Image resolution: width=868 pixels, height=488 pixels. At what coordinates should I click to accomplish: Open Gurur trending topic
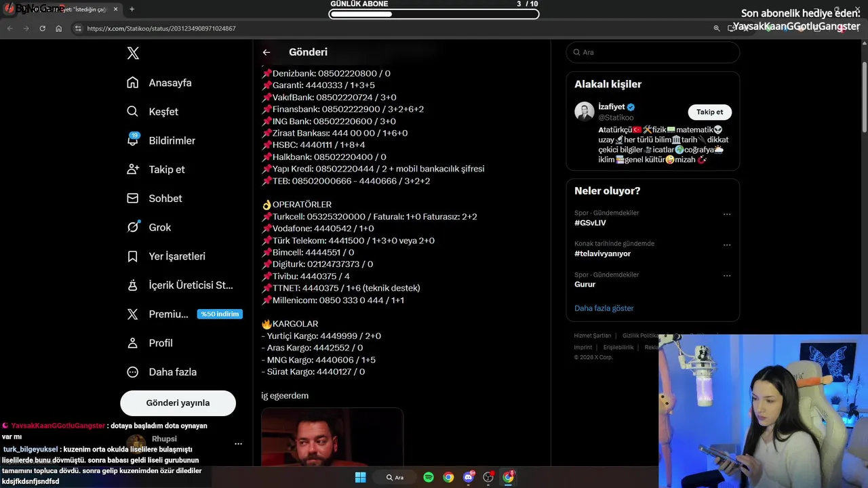pyautogui.click(x=585, y=285)
